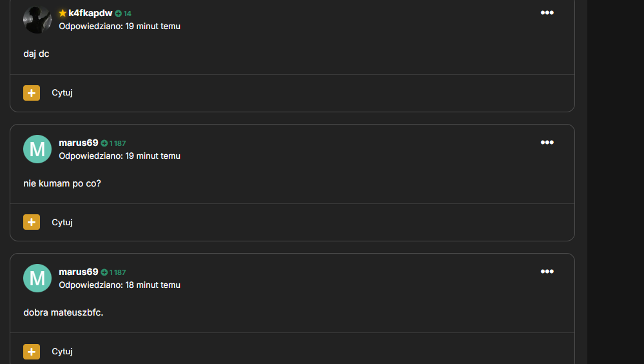Open k4fkapdw's user profile link
The image size is (644, 364).
tap(90, 13)
